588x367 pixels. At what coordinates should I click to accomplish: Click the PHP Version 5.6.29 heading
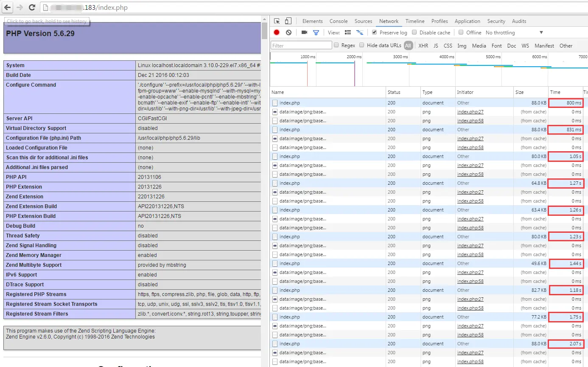click(x=40, y=34)
